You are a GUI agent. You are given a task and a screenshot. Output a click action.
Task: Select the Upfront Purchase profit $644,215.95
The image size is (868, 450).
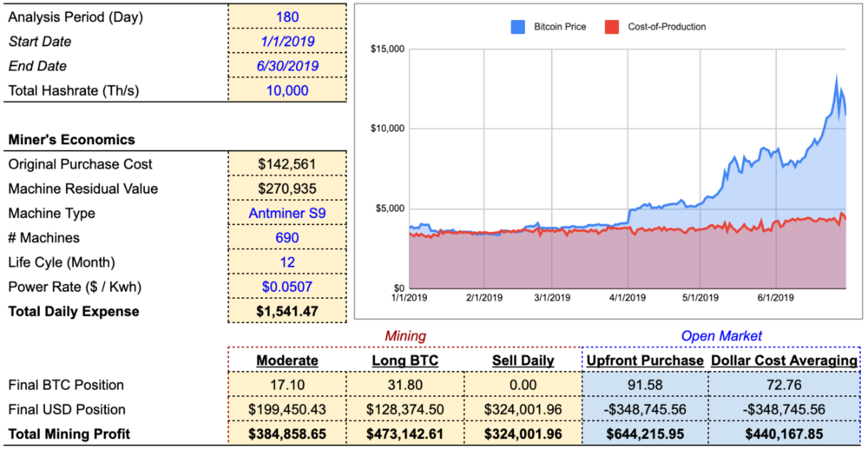click(x=645, y=433)
